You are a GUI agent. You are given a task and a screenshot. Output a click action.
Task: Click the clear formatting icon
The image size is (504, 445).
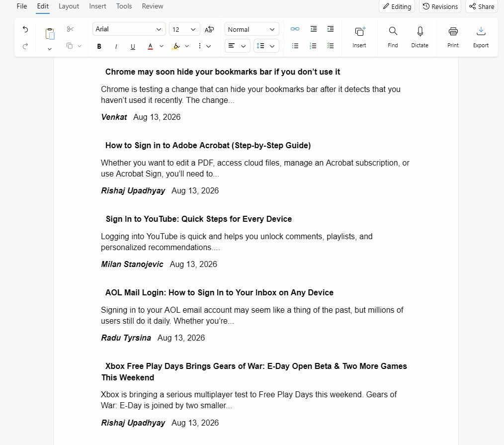pos(209,29)
